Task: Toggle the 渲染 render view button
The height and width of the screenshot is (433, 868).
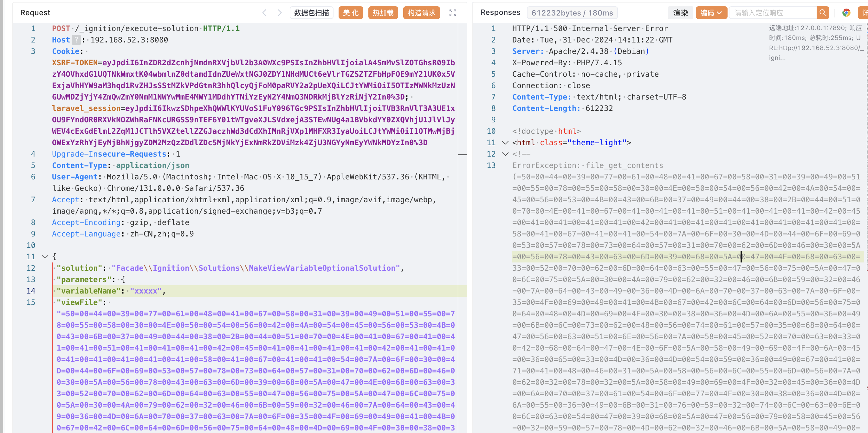Action: point(680,13)
